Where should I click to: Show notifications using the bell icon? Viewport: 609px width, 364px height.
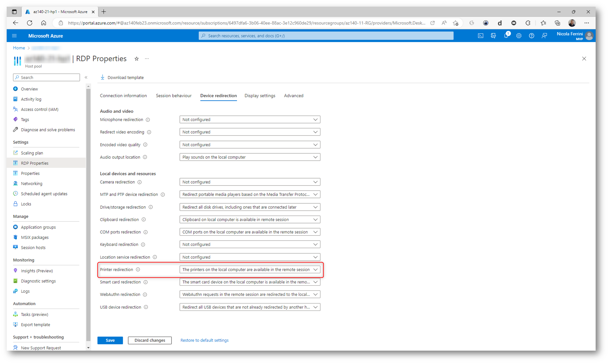pyautogui.click(x=506, y=36)
